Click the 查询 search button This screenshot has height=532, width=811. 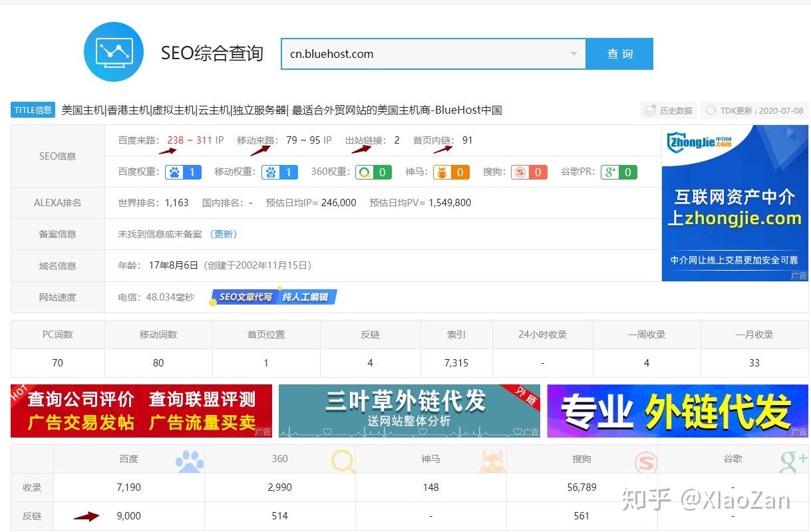tap(619, 54)
